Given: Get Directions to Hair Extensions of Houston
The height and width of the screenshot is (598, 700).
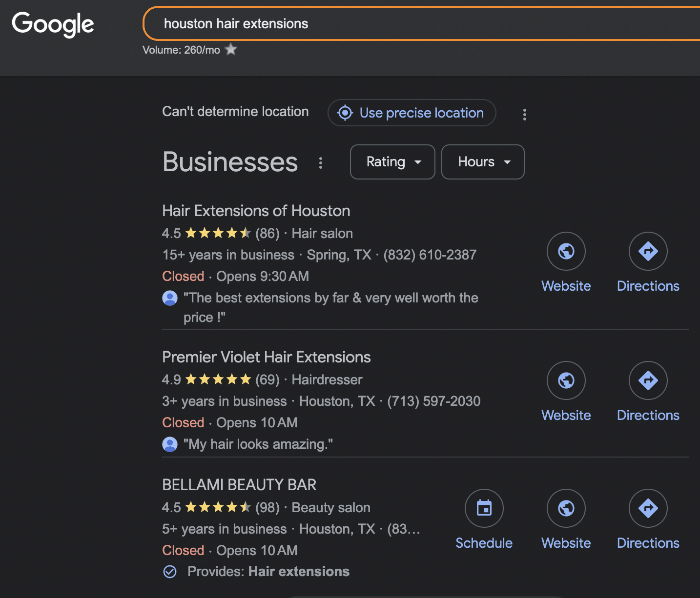Looking at the screenshot, I should [648, 251].
